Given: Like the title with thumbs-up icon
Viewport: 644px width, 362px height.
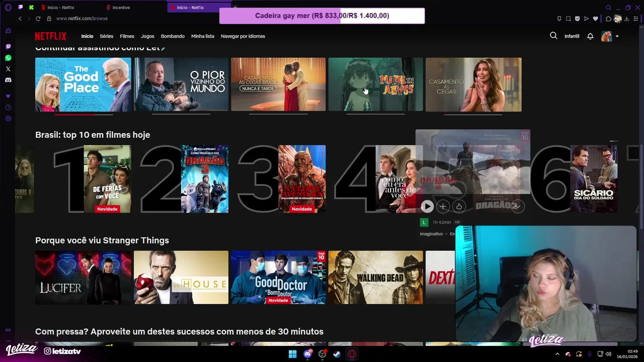Looking at the screenshot, I should tap(459, 206).
